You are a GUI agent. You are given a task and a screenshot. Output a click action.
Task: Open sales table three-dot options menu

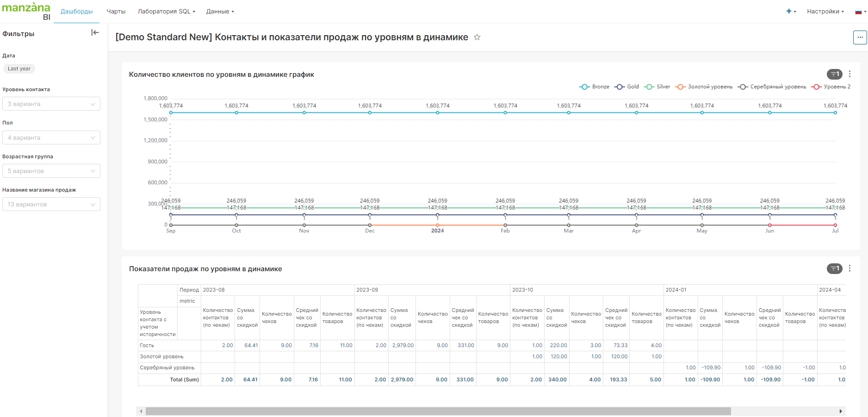coord(849,268)
